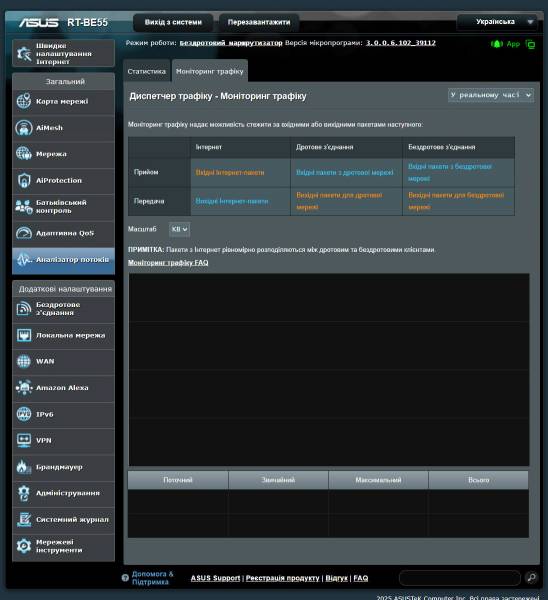Image resolution: width=548 pixels, height=600 pixels.
Task: Click the Інтернет column header text
Action: point(209,147)
